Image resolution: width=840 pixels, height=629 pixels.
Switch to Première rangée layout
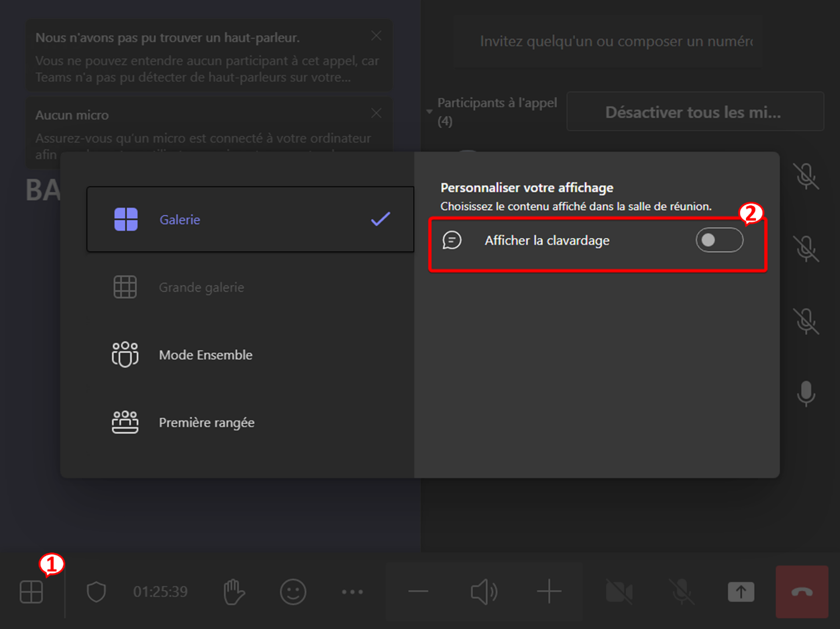pos(206,423)
